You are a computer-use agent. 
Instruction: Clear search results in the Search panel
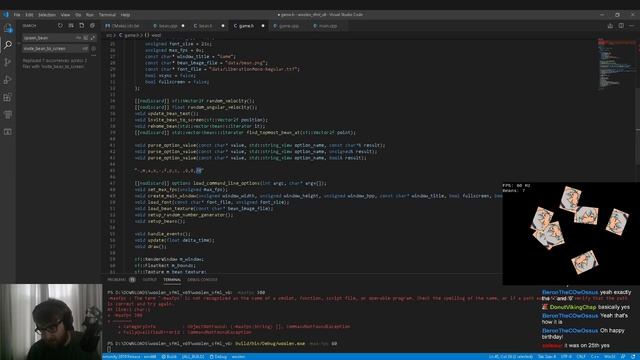point(71,25)
